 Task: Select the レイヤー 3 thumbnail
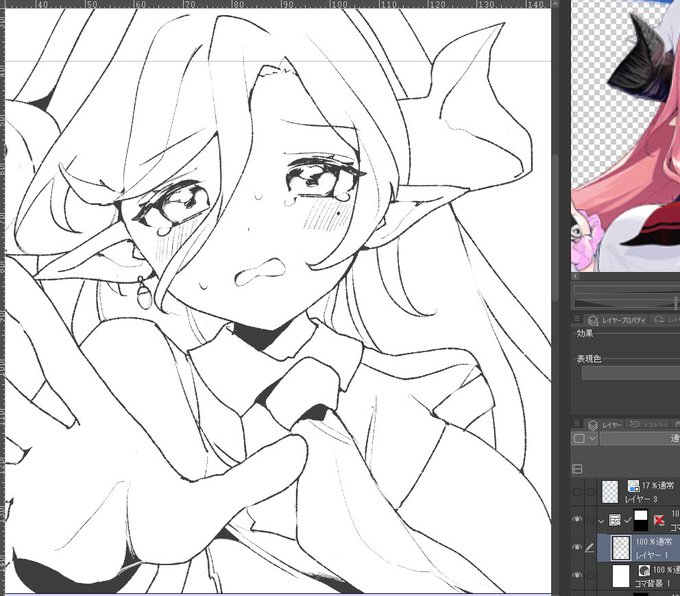click(610, 492)
